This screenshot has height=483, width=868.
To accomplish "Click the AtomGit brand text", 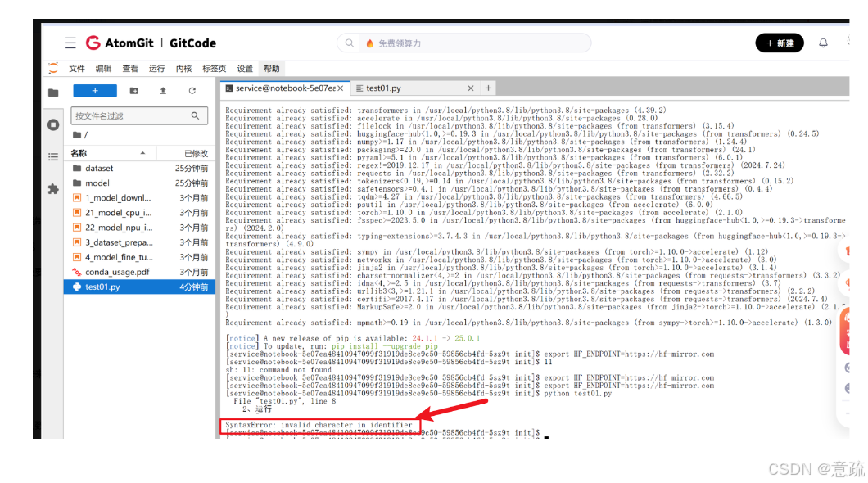I will [x=129, y=43].
